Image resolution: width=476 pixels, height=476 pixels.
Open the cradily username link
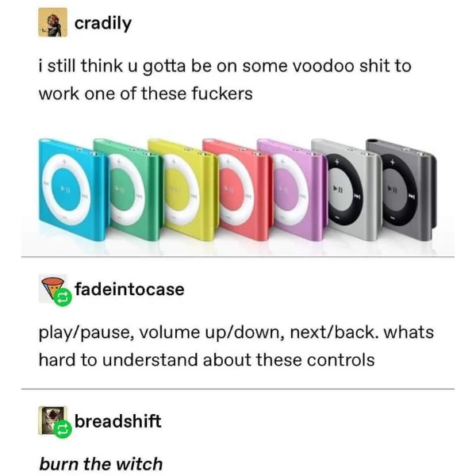click(x=103, y=23)
